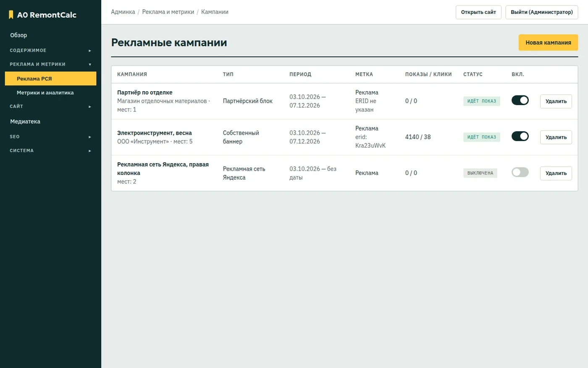588x368 pixels.
Task: Click the Кампания column header
Action: [x=132, y=74]
